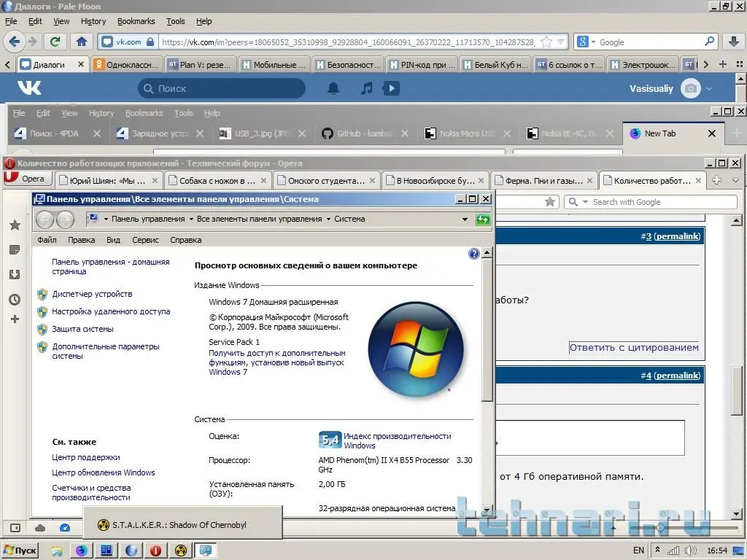Open Pale Moon downloads arrow icon
The image size is (747, 560).
[734, 42]
